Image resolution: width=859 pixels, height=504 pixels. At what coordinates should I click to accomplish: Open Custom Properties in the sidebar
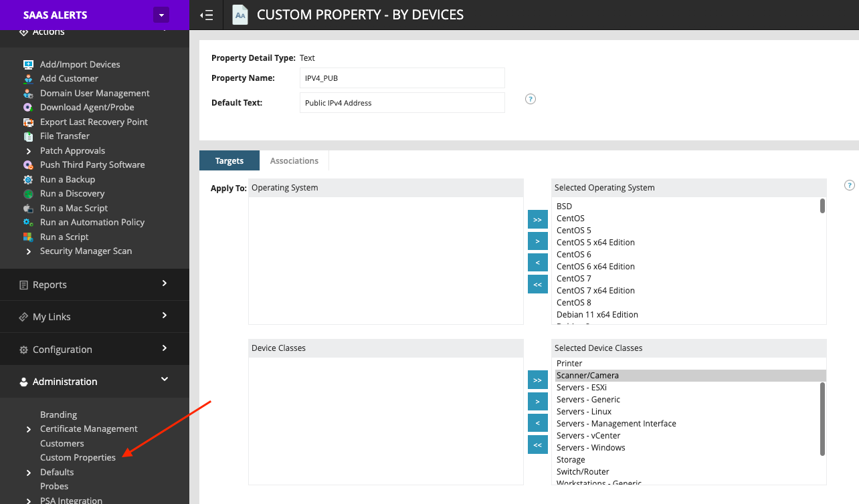pyautogui.click(x=78, y=458)
